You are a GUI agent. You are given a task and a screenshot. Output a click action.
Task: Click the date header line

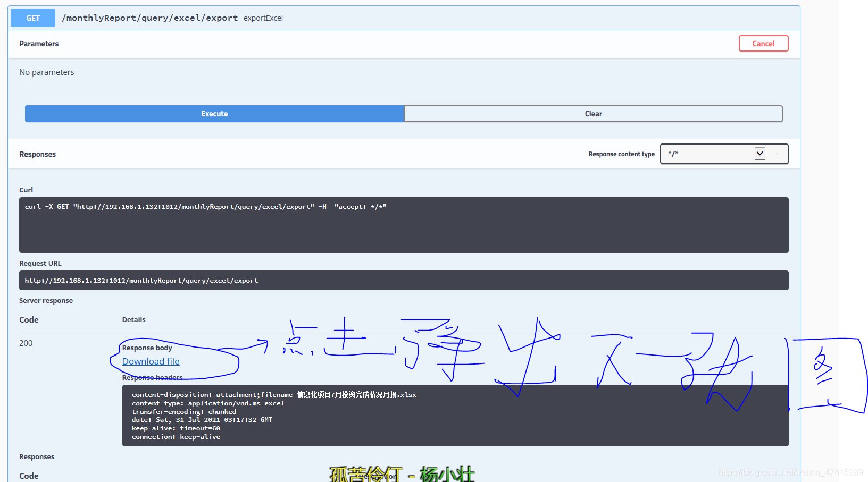click(202, 420)
